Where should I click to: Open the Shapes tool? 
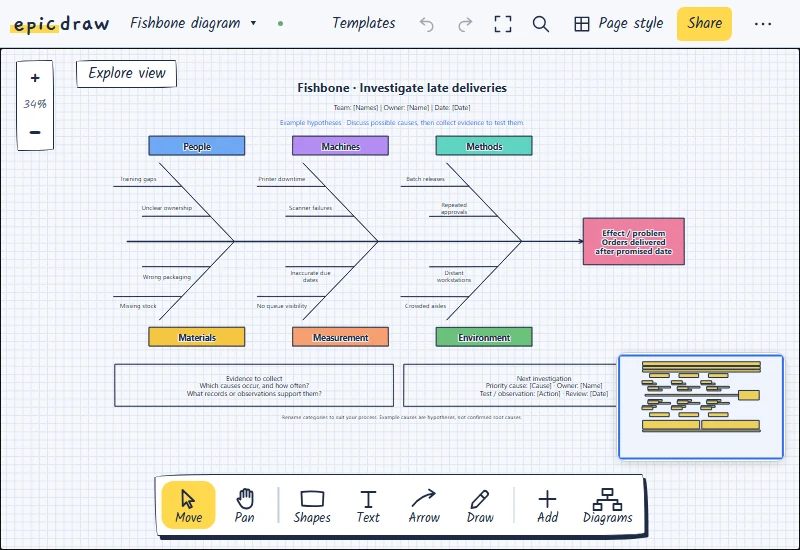(x=312, y=505)
